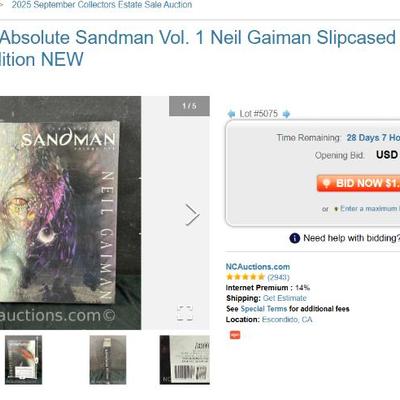Open fullscreen image view icon
This screenshot has height=400, width=400.
[185, 313]
